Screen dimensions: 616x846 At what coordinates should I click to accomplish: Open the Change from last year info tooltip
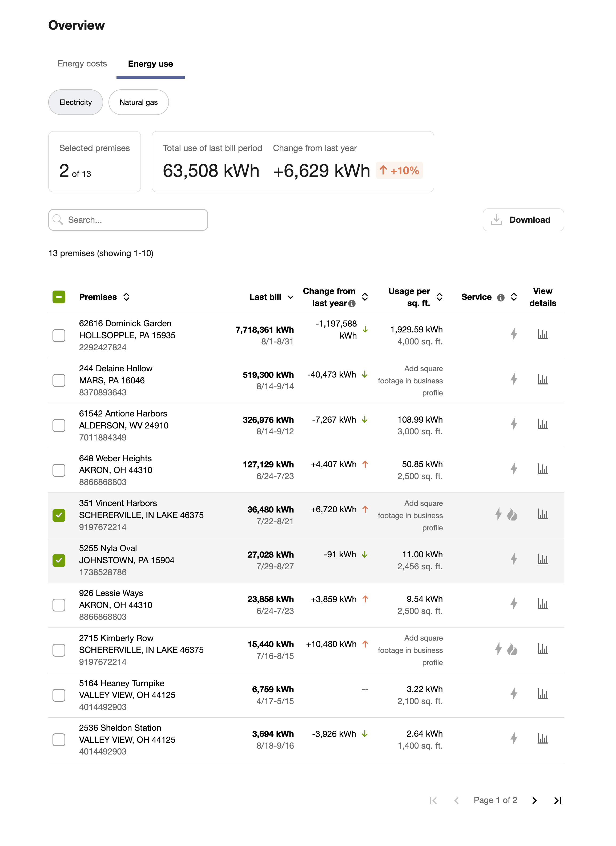352,304
